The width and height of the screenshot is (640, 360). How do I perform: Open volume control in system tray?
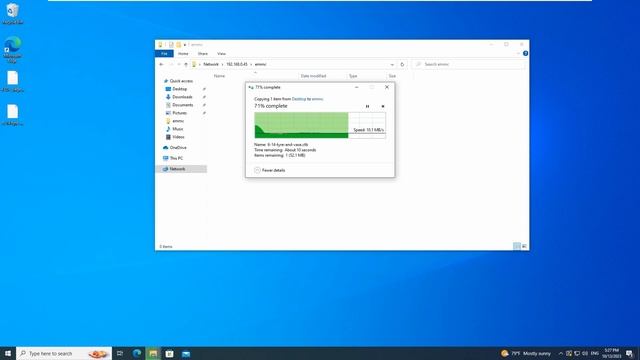585,353
